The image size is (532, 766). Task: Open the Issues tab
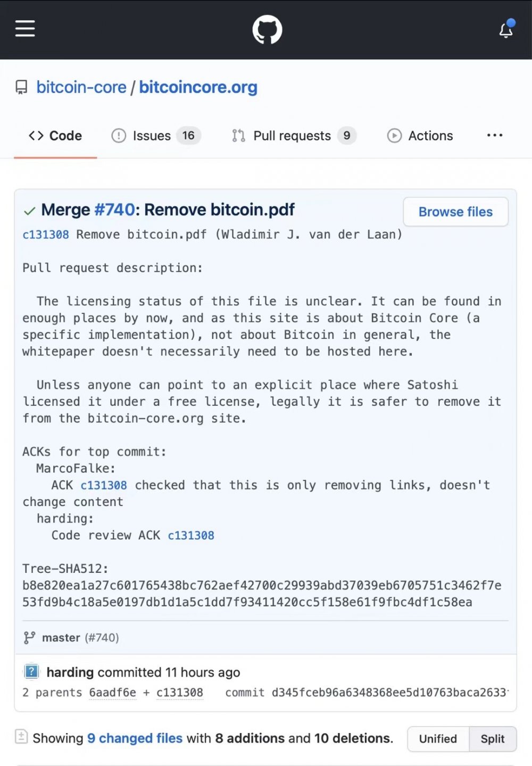pyautogui.click(x=156, y=136)
